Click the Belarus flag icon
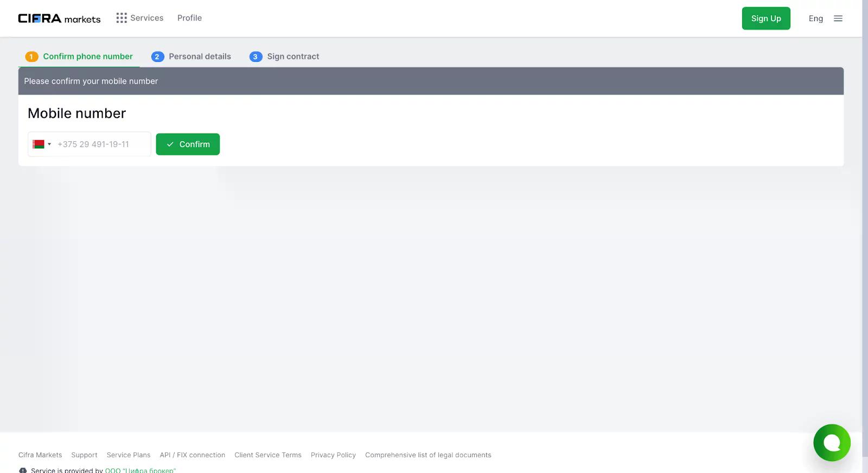Image resolution: width=868 pixels, height=473 pixels. (39, 144)
